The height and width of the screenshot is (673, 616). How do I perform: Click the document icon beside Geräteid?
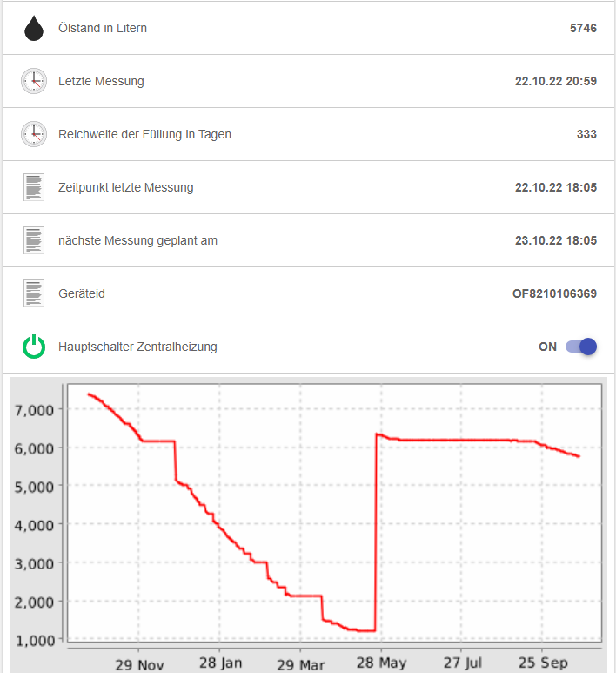[34, 294]
